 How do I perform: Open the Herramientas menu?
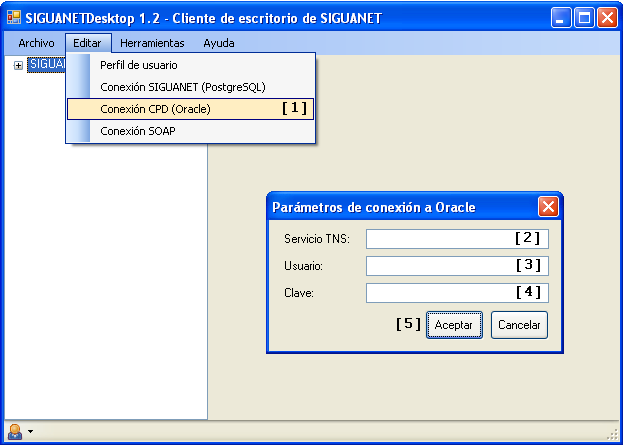[152, 43]
